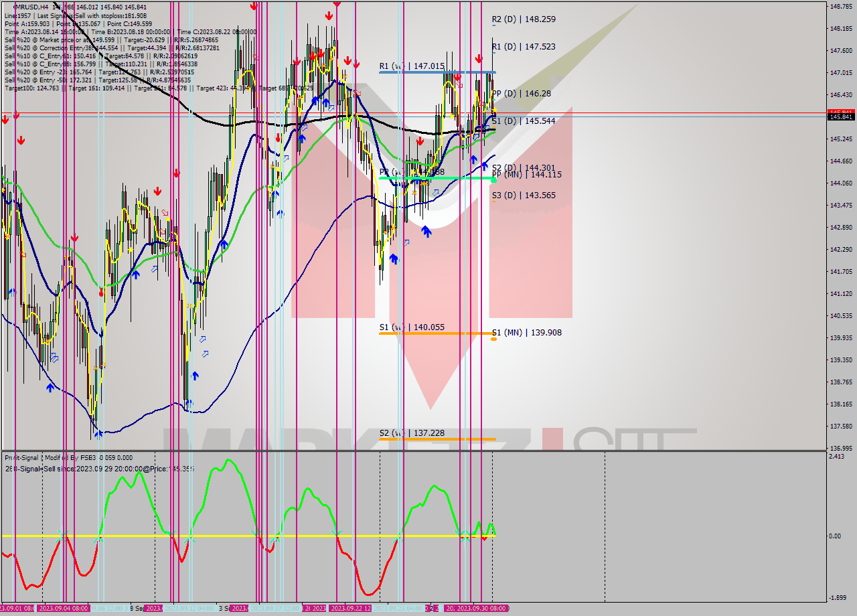The height and width of the screenshot is (616, 857).
Task: Click the S1 (MN) | 139.908 label
Action: coord(527,333)
